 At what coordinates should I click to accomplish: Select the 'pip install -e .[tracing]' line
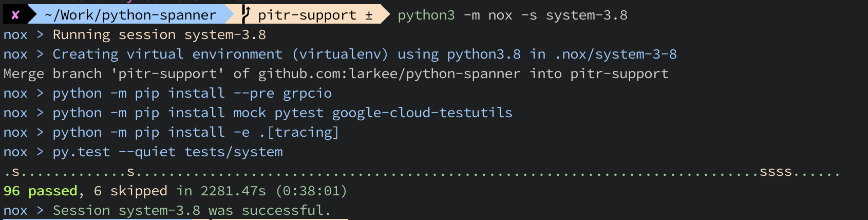[x=172, y=133]
